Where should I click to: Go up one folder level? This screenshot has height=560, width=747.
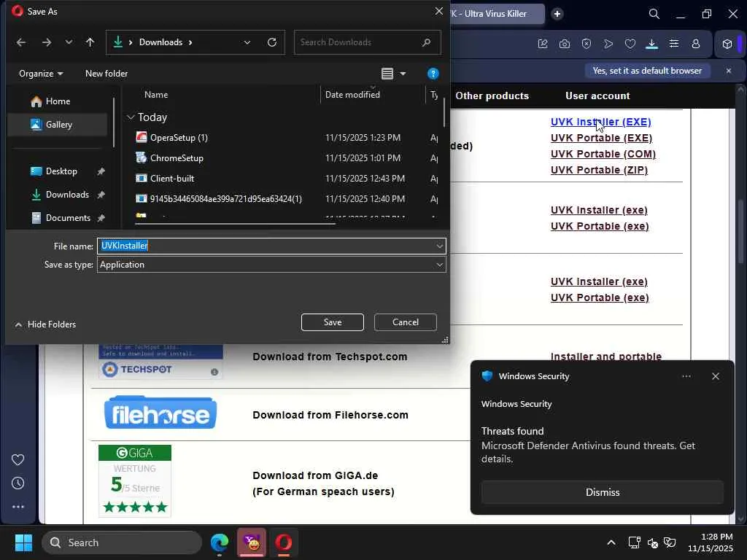click(90, 42)
